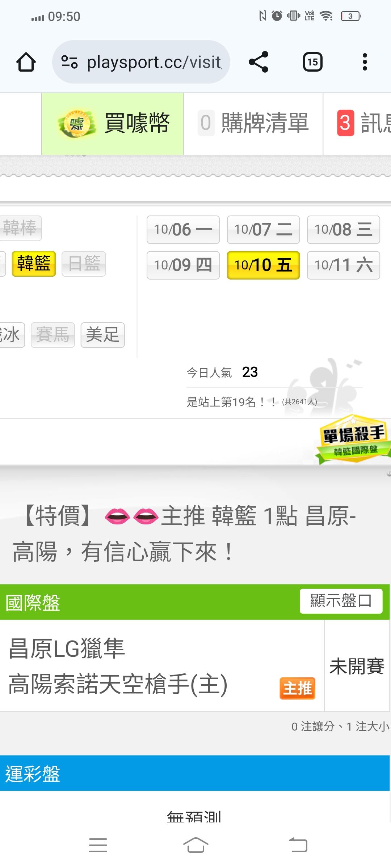Open the tab switcher showing 15 tabs
The height and width of the screenshot is (868, 391).
tap(312, 62)
